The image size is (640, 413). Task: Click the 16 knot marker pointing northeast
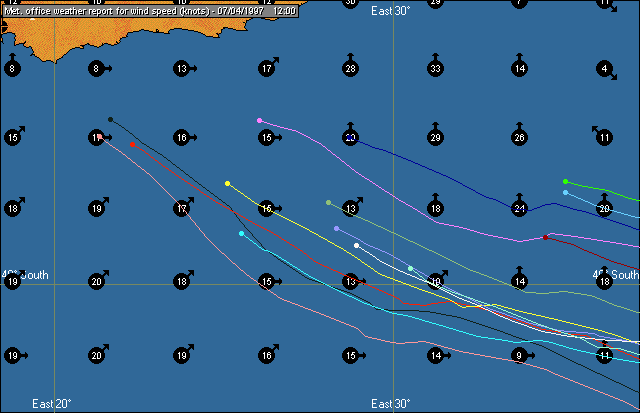coord(269,353)
